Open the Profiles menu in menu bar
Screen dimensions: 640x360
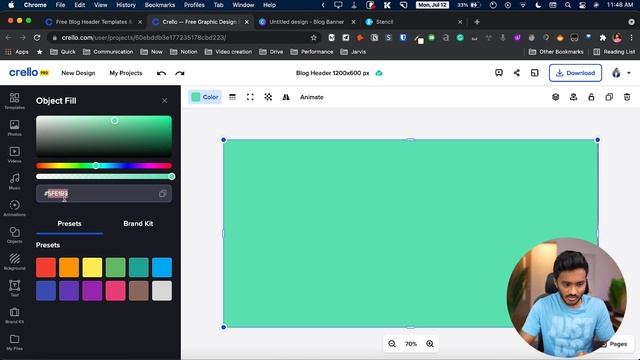coord(194,5)
